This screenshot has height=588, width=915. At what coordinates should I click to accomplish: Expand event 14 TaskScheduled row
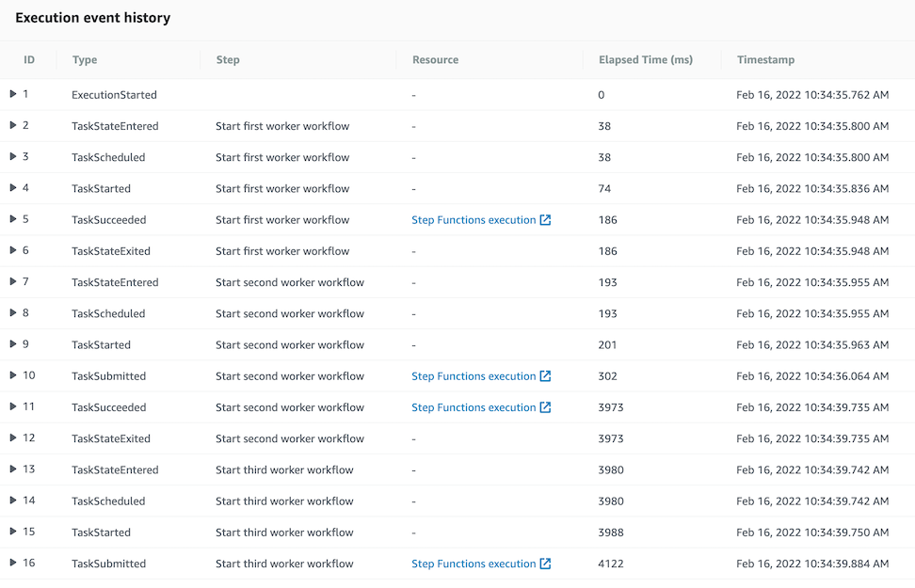pos(13,501)
